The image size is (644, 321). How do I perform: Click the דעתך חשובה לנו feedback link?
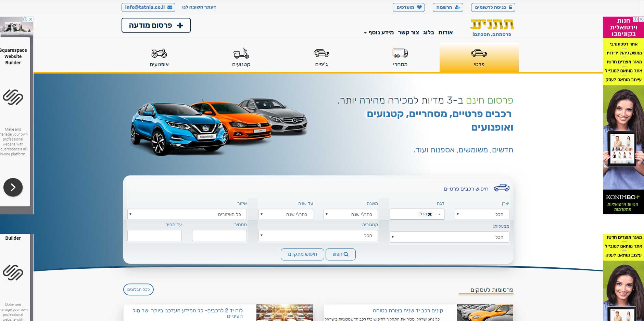(x=199, y=7)
